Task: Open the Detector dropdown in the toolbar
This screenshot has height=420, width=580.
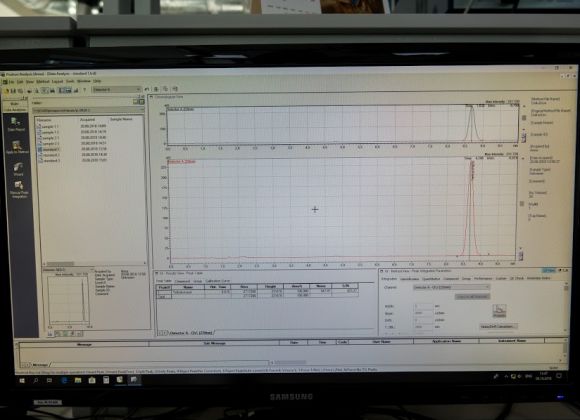Action: coord(117,89)
